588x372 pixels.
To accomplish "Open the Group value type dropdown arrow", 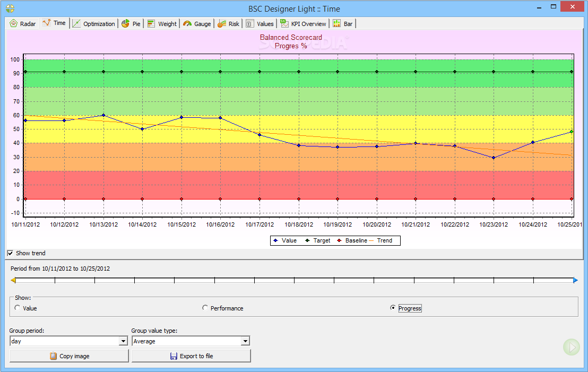I will (245, 341).
